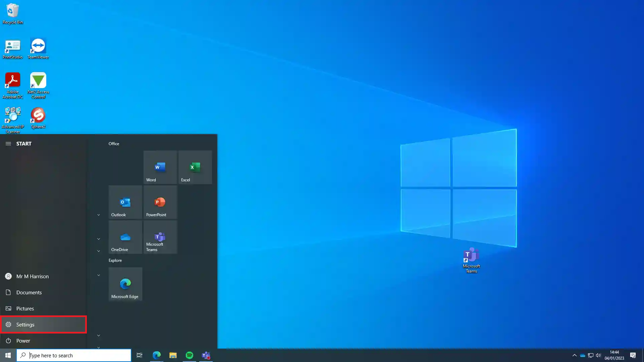
Task: Open the Power options
Action: pos(23,341)
